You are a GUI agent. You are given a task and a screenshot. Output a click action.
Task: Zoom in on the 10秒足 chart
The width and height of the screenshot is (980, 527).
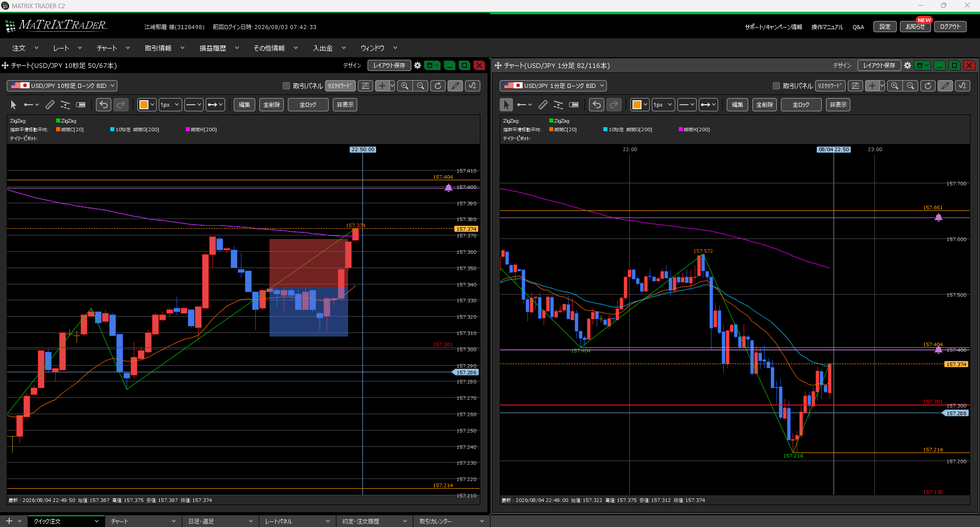(405, 86)
